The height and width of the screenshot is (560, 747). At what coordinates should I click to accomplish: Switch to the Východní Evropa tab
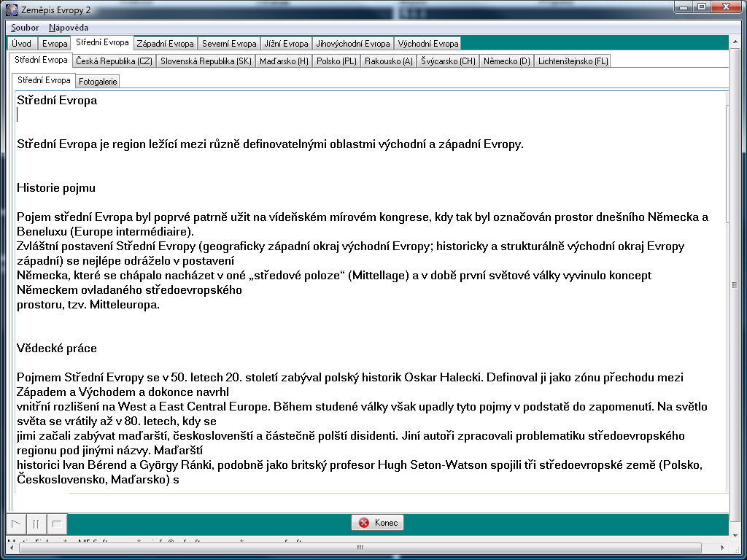[427, 43]
